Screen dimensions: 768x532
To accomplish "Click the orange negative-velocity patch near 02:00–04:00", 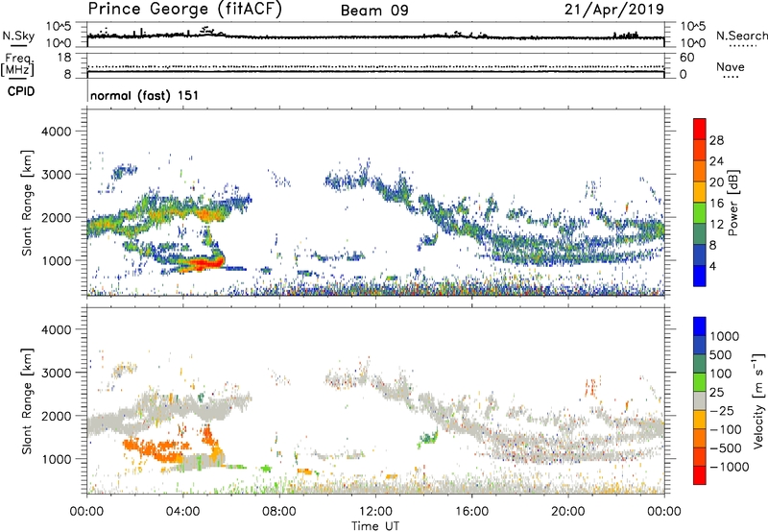I will (156, 450).
